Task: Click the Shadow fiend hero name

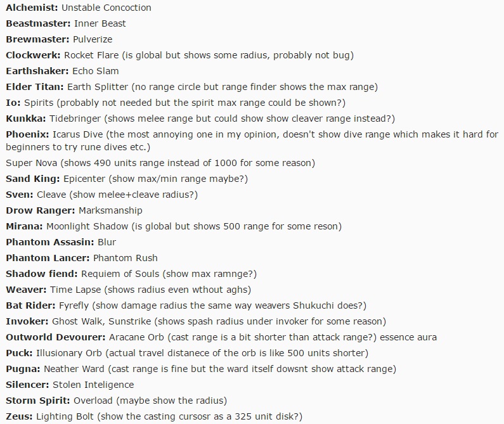Action: pyautogui.click(x=42, y=274)
